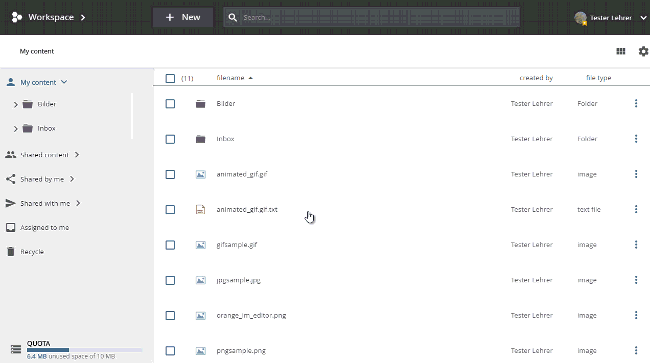Expand the Shared content chevron
The height and width of the screenshot is (363, 650).
click(x=77, y=155)
